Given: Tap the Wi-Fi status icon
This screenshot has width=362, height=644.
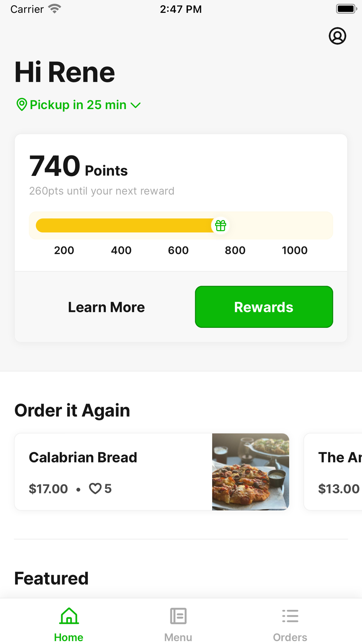Looking at the screenshot, I should [54, 9].
